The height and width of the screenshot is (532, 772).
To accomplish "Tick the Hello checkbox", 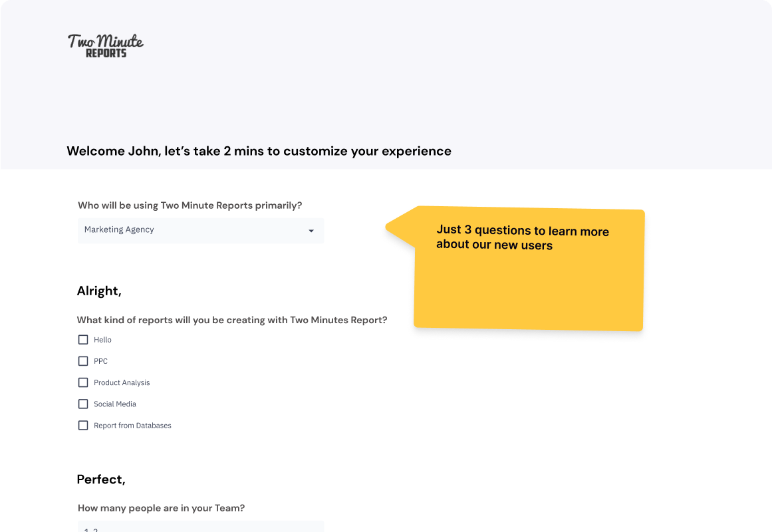I will [x=83, y=340].
